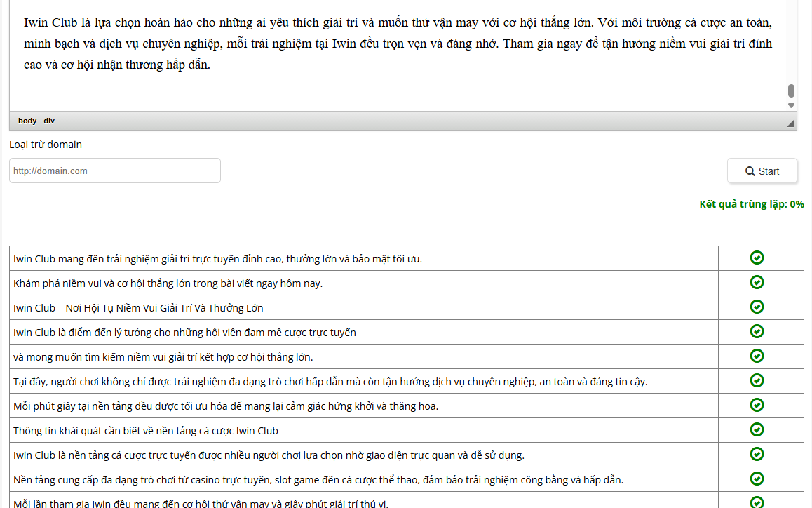Click the editor resize handle corner

791,123
